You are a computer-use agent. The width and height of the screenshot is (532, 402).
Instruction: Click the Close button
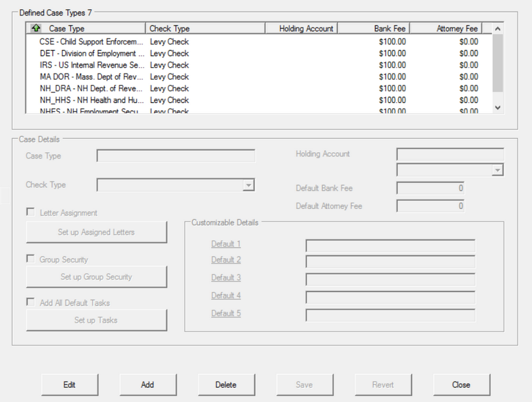pos(462,385)
